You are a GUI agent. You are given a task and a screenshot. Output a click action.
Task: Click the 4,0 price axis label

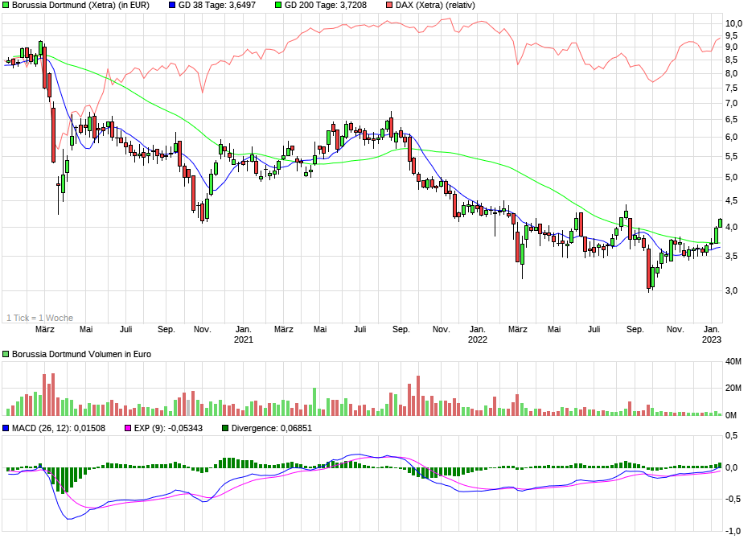click(x=731, y=227)
